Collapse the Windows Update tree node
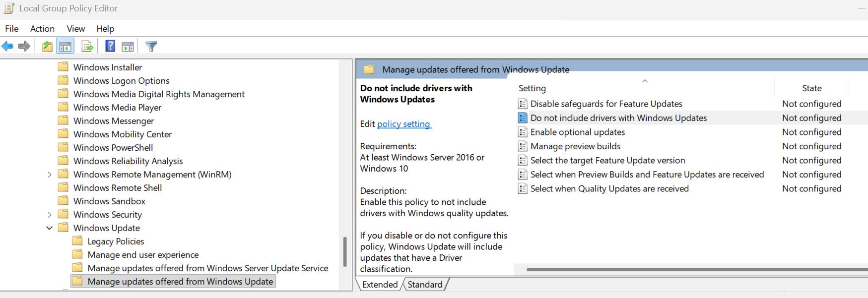868x298 pixels. [x=49, y=228]
